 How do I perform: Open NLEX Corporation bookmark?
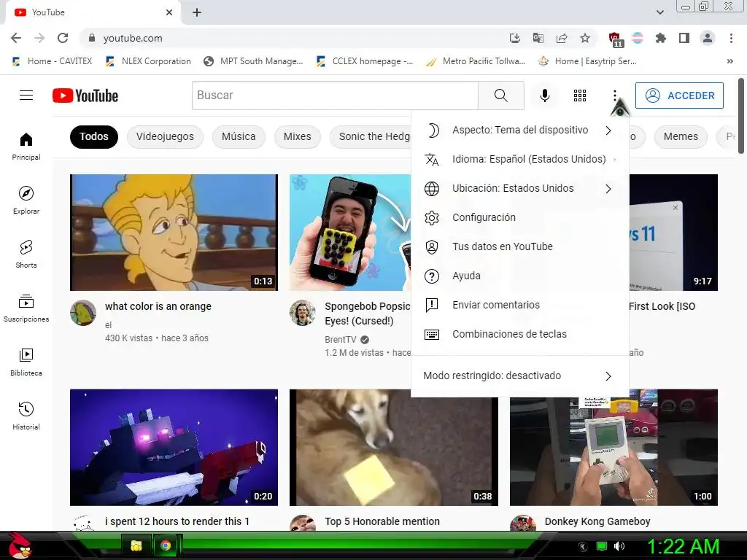coord(148,61)
